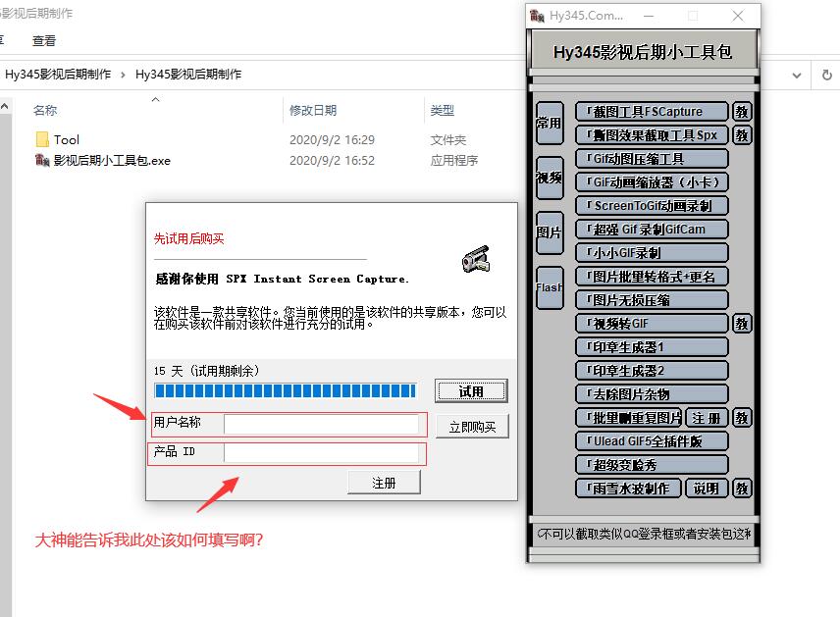This screenshot has width=840, height=617.
Task: Switch to the 图片 category tab
Action: point(550,232)
